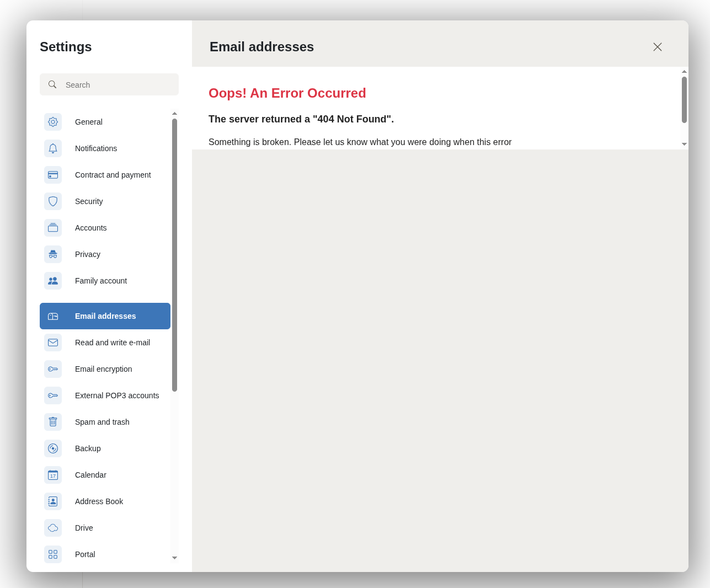Open Family account via the people icon

(53, 281)
